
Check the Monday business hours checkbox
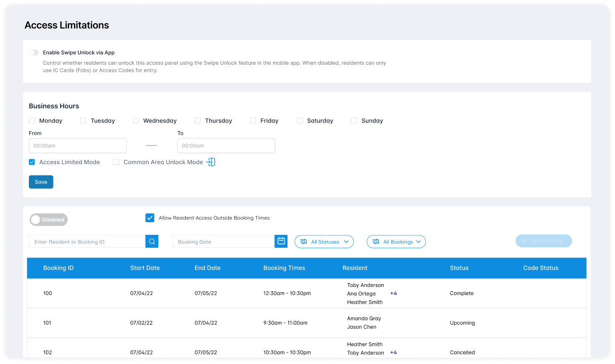(x=32, y=121)
